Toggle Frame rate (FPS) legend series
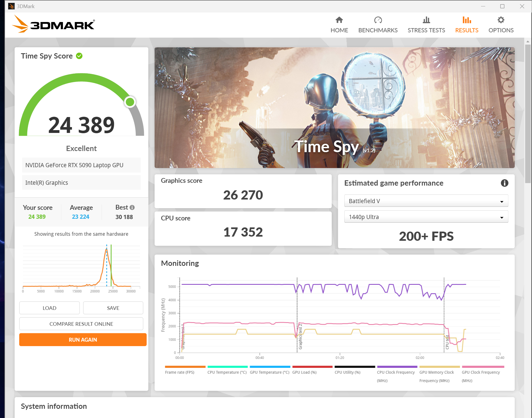The height and width of the screenshot is (418, 532). coord(185,370)
